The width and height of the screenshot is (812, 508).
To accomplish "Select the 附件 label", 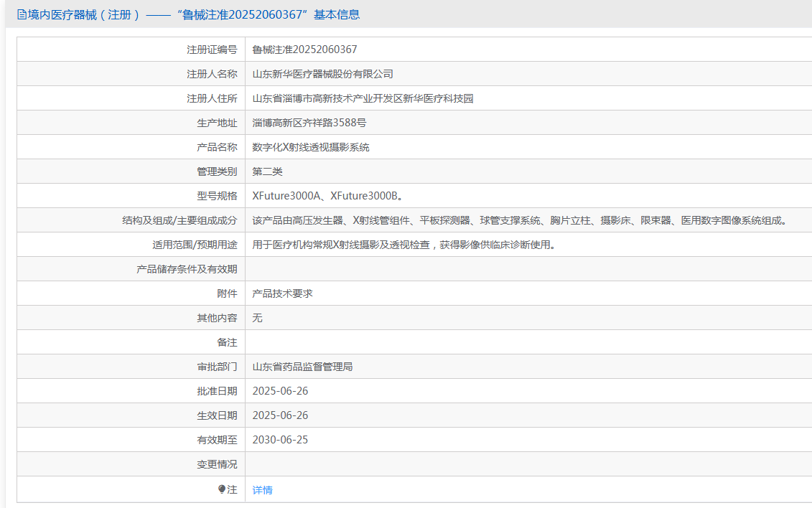I will pyautogui.click(x=227, y=293).
